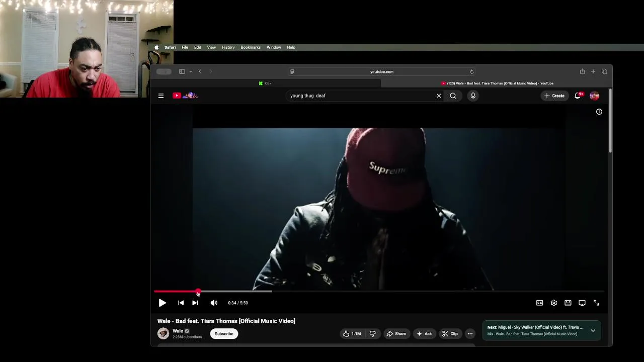Subscribe to the Wale channel
The image size is (644, 362).
[224, 334]
